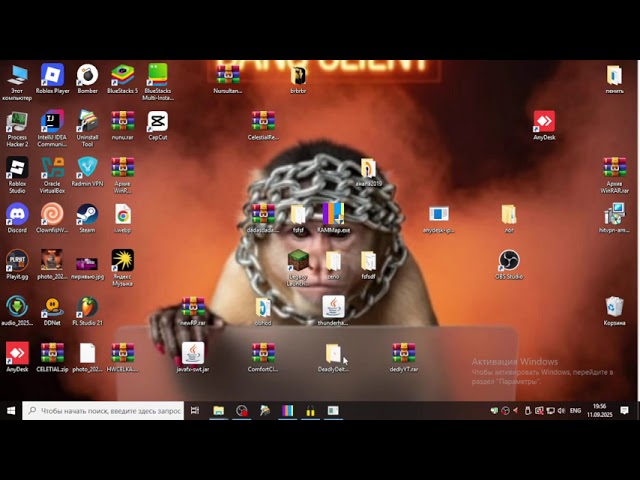Image resolution: width=640 pixels, height=480 pixels.
Task: Open the DDNet game shortcut
Action: [x=52, y=311]
